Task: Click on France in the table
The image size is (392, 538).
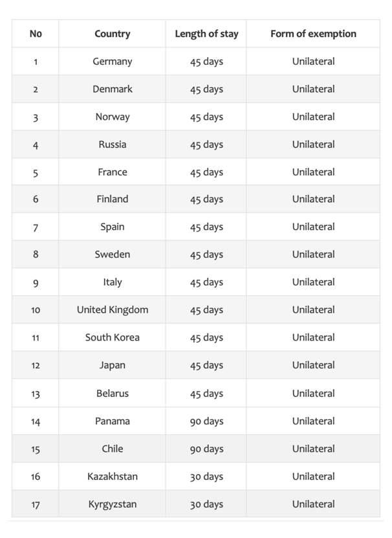Action: [112, 172]
